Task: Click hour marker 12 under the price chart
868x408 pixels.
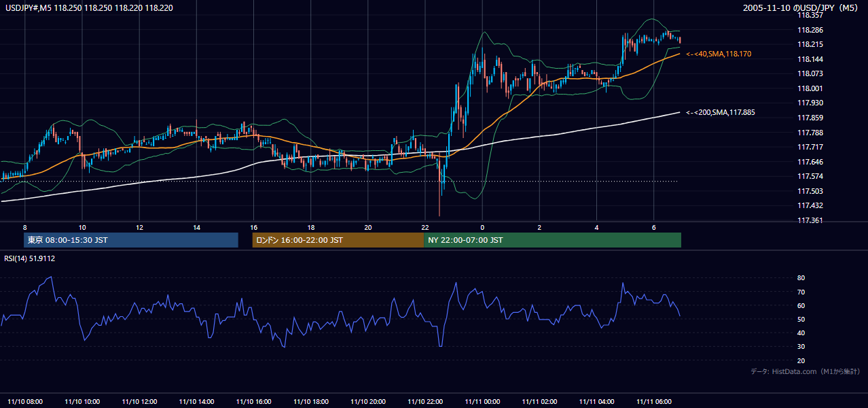Action: (x=139, y=227)
